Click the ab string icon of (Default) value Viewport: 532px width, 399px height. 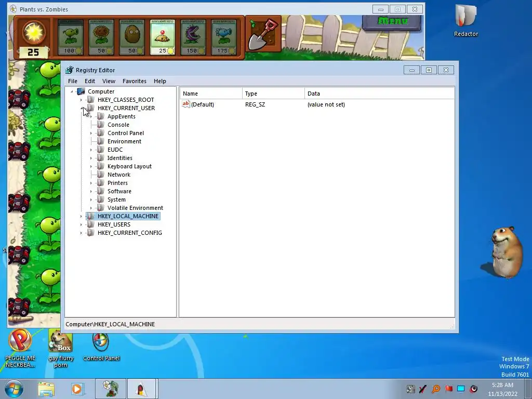coord(186,104)
